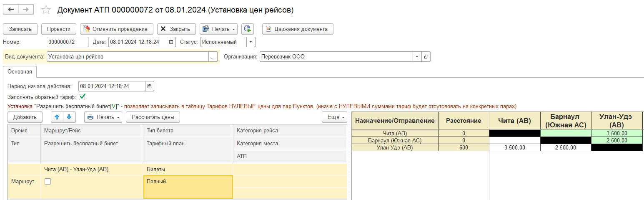
Task: Click the Номер input field
Action: click(x=67, y=42)
